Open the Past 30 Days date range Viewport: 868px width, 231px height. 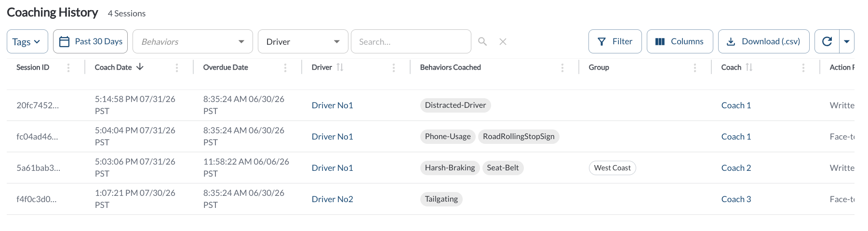tap(90, 41)
